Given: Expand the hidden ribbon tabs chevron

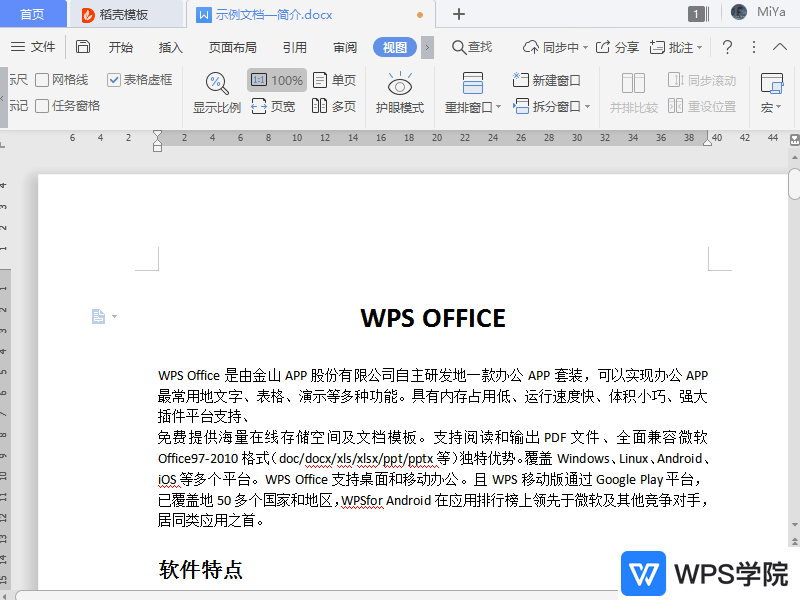Looking at the screenshot, I should pyautogui.click(x=425, y=47).
